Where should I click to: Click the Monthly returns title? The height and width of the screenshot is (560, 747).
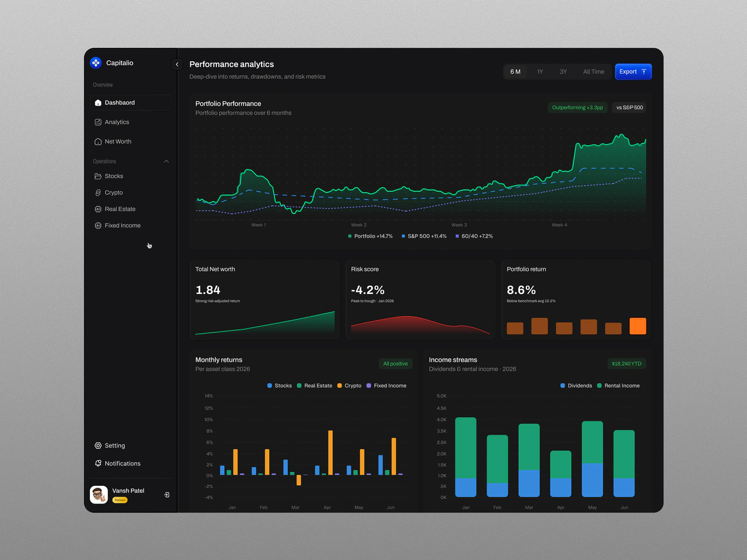[x=219, y=360]
